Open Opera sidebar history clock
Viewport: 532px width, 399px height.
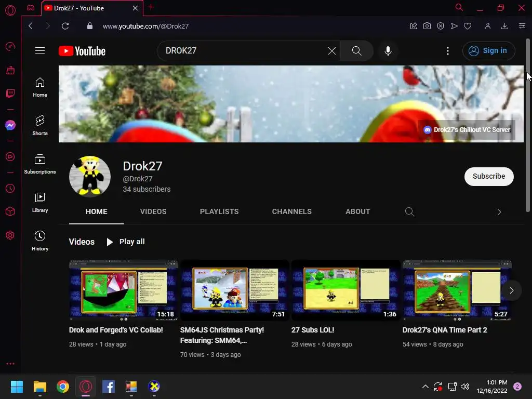(x=10, y=188)
